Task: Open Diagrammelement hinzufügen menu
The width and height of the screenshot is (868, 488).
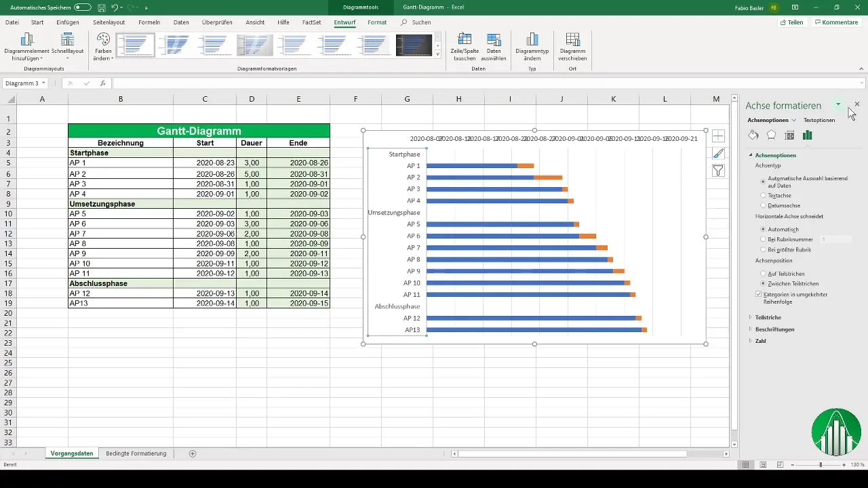Action: (27, 46)
